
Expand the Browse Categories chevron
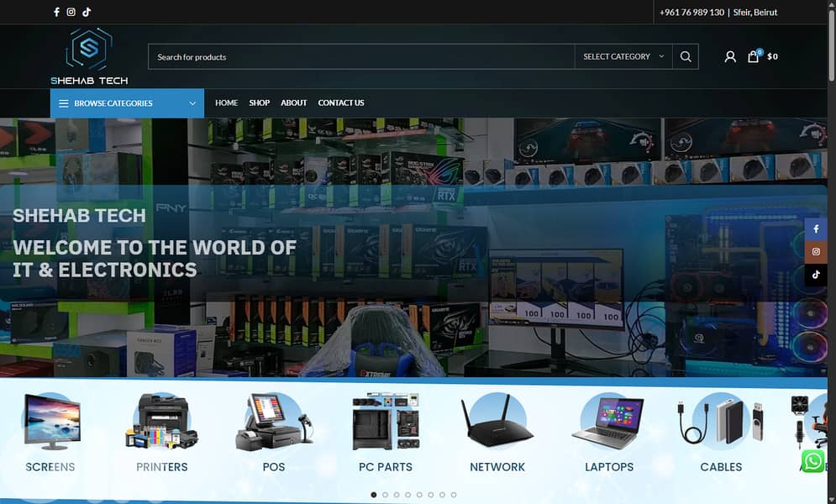(192, 103)
